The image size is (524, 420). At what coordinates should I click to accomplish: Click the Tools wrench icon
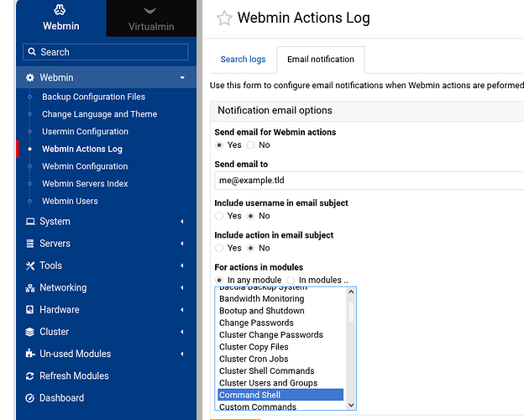30,265
